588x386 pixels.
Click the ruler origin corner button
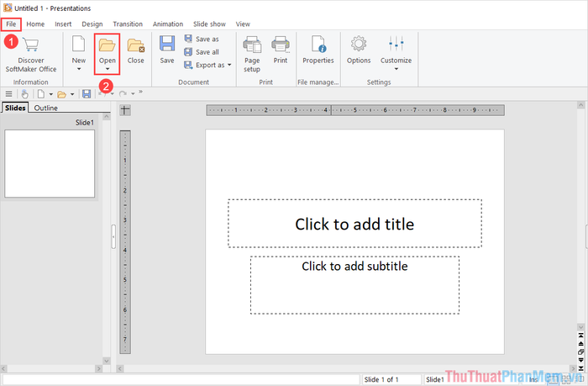pos(125,110)
